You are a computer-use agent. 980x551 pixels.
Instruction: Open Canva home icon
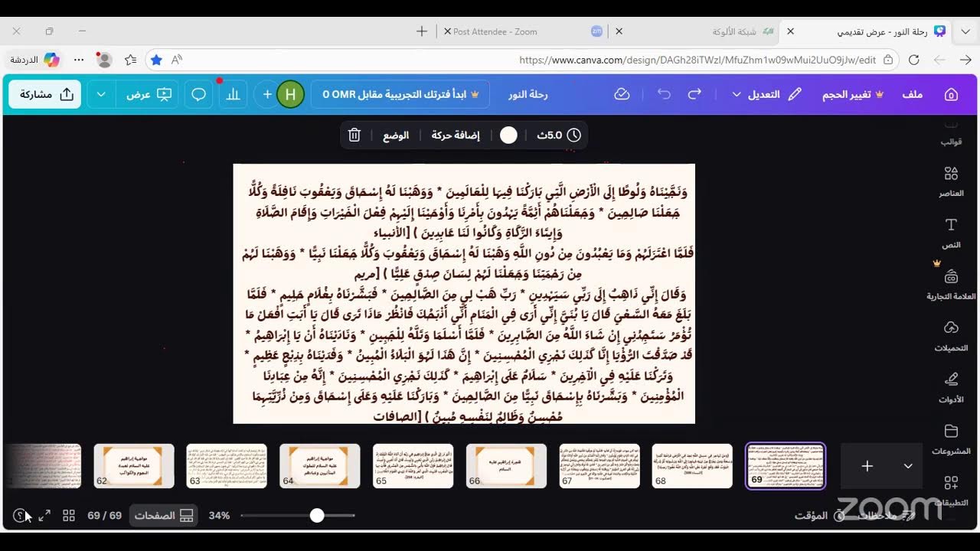tap(951, 94)
